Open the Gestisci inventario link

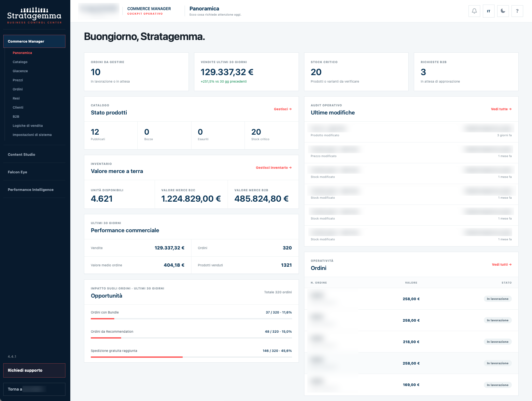[x=273, y=168]
